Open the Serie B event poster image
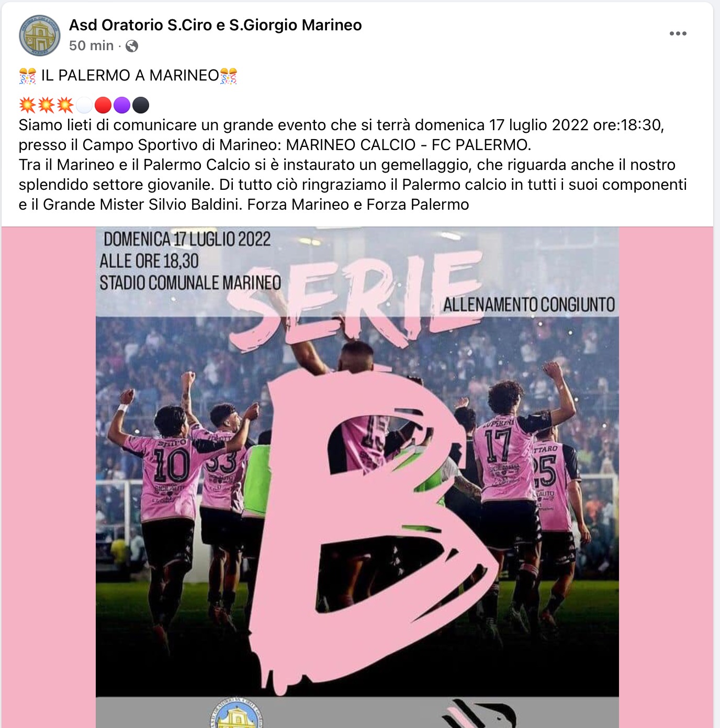 tap(357, 477)
